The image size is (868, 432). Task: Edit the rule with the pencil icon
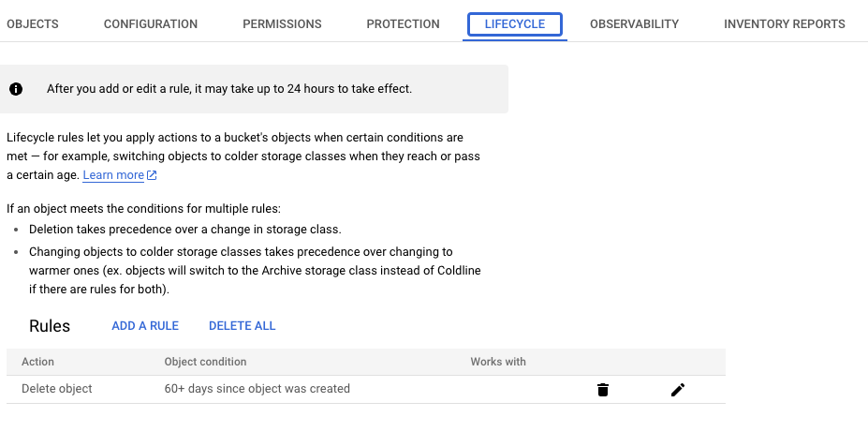click(678, 390)
